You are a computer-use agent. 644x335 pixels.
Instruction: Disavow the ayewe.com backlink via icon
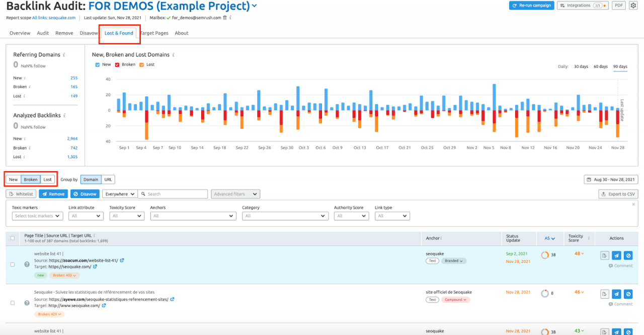pyautogui.click(x=628, y=294)
